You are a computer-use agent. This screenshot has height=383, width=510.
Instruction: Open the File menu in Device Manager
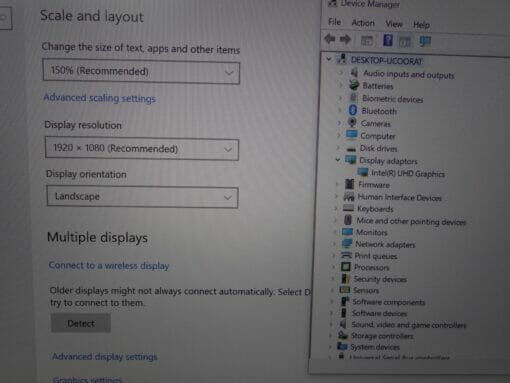coord(334,22)
